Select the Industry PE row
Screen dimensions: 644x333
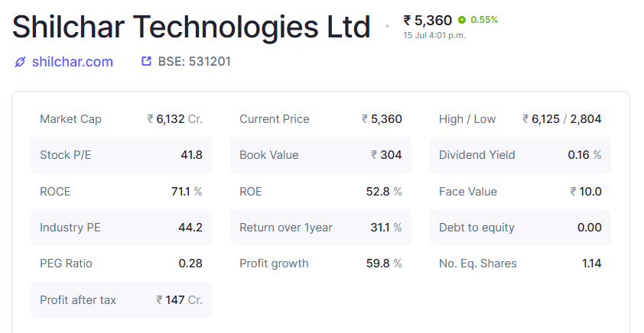[121, 227]
